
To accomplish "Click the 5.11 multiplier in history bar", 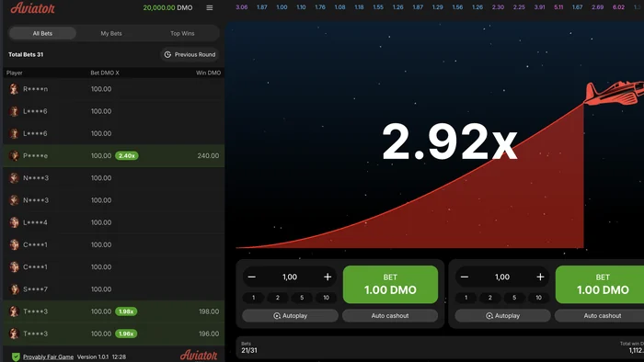I will point(558,7).
